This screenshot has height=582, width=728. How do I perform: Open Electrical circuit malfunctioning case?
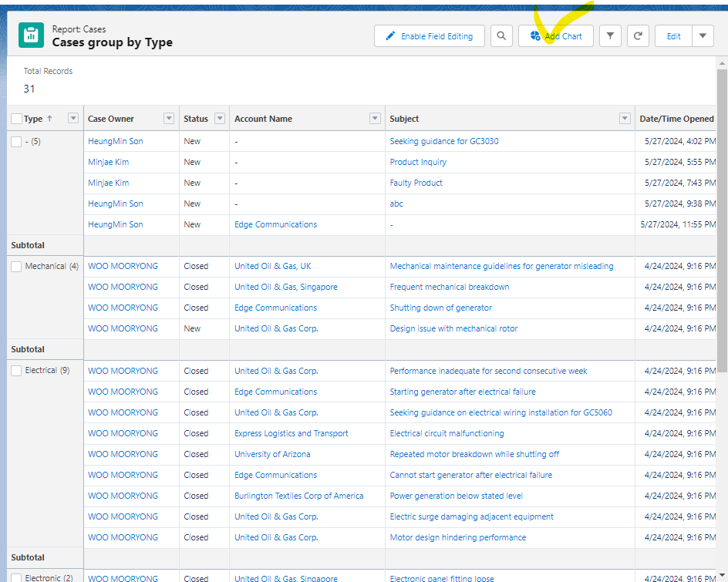pos(447,433)
